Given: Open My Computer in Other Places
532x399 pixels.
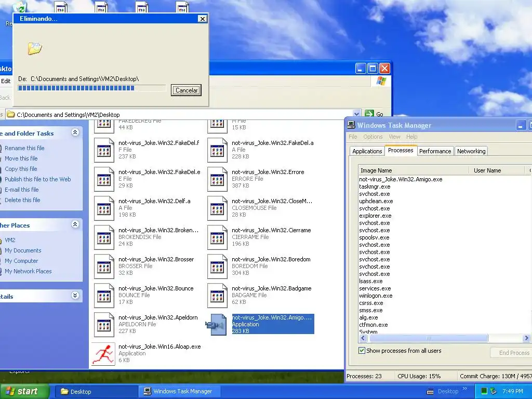Looking at the screenshot, I should tap(21, 261).
